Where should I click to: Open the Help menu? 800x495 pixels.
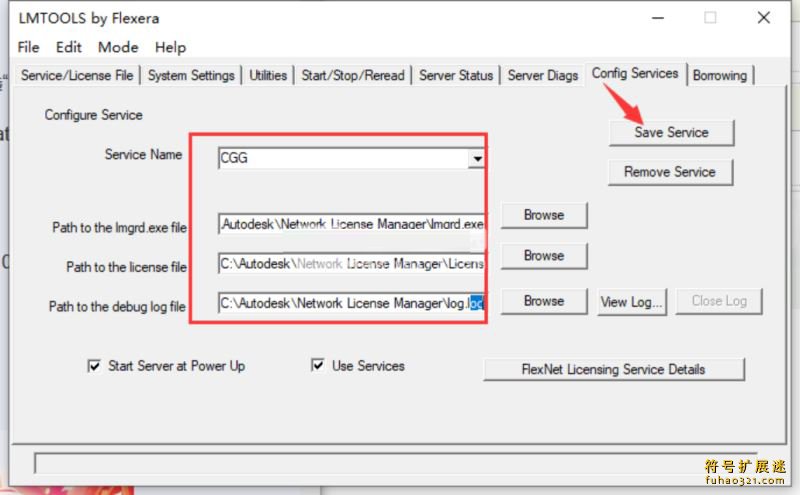pos(170,47)
